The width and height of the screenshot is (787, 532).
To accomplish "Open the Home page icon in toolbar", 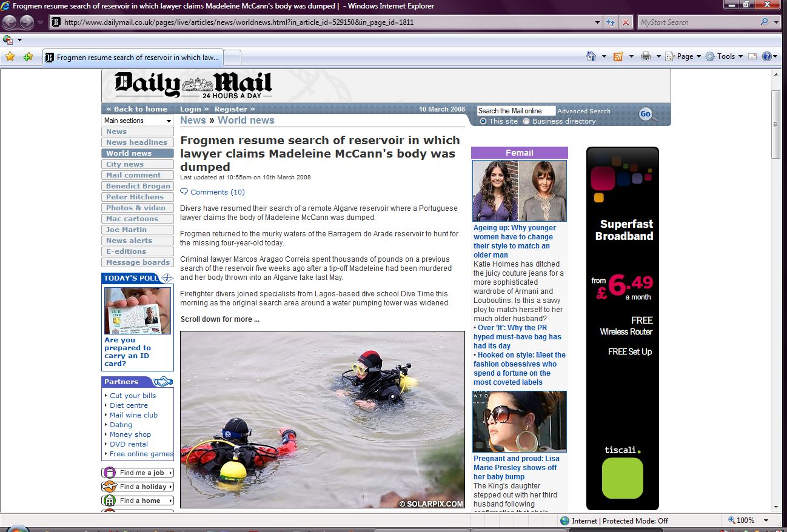I will click(x=591, y=56).
